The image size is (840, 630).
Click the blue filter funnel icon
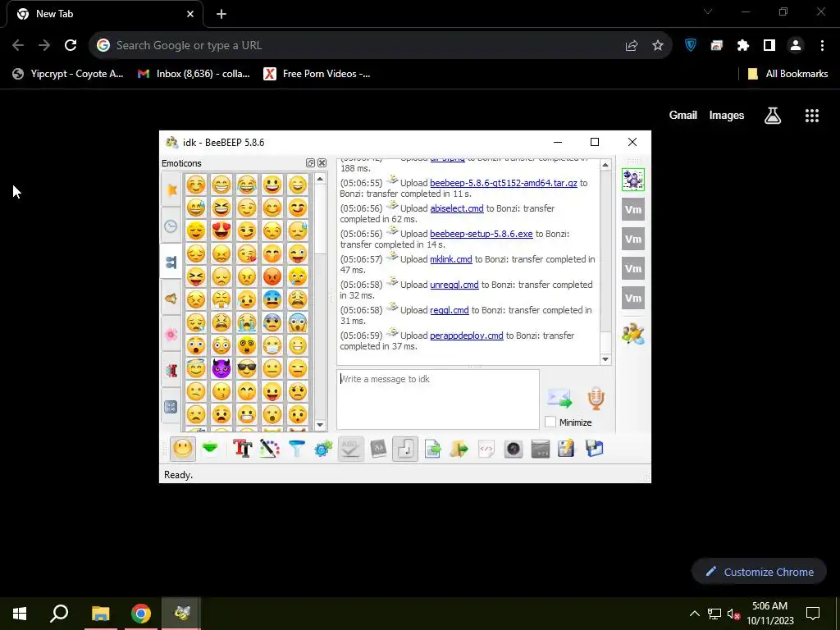point(296,449)
